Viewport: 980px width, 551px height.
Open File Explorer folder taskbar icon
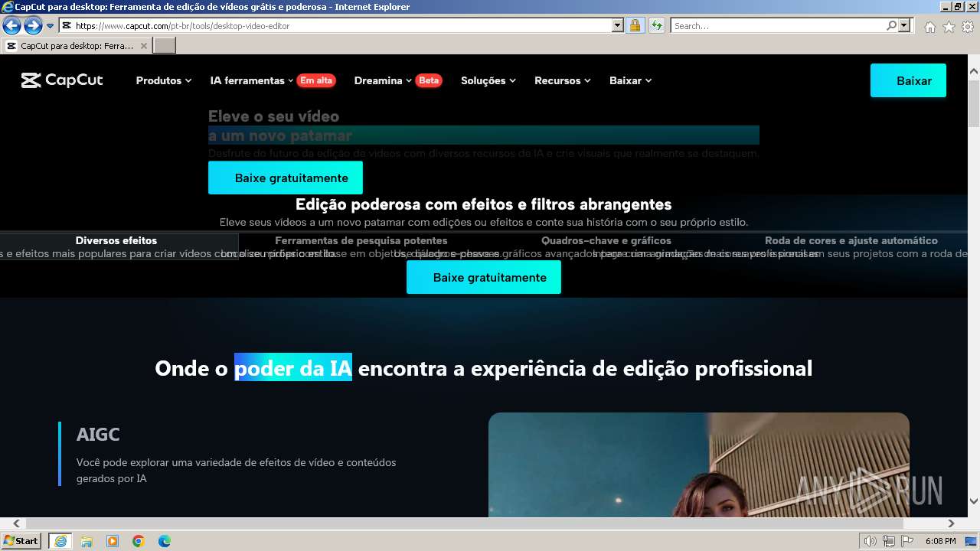tap(87, 541)
